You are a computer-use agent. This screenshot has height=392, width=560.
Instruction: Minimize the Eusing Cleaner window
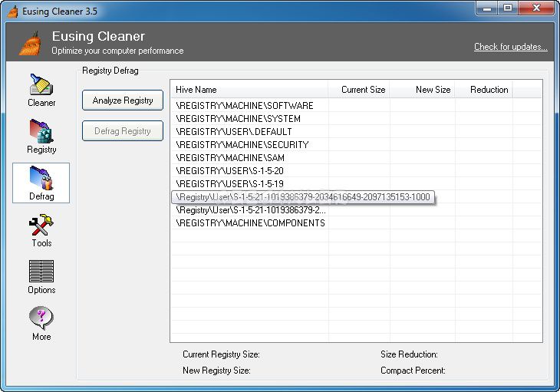click(487, 8)
